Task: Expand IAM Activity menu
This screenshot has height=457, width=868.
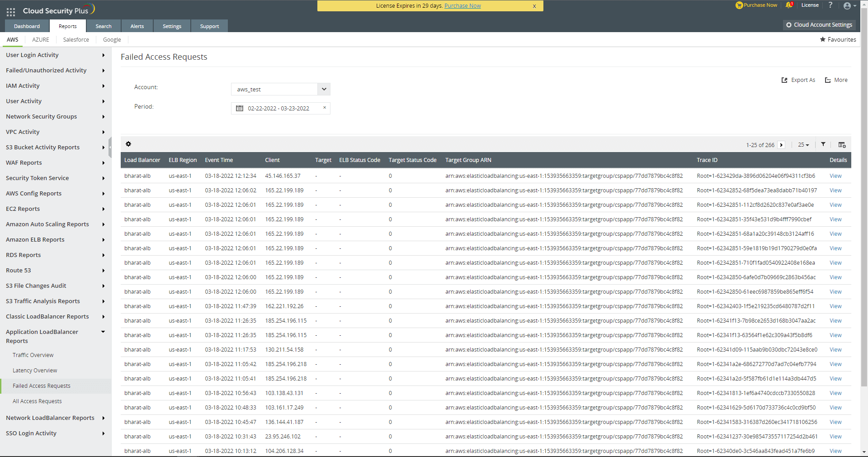Action: click(56, 86)
